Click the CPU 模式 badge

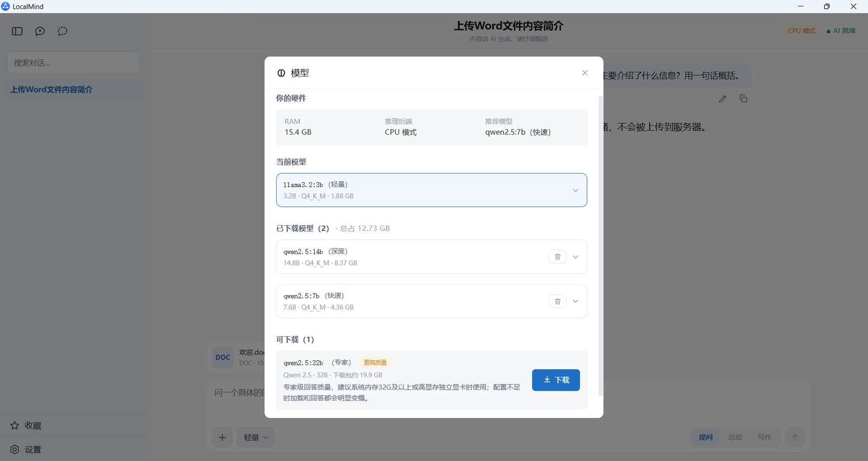802,31
